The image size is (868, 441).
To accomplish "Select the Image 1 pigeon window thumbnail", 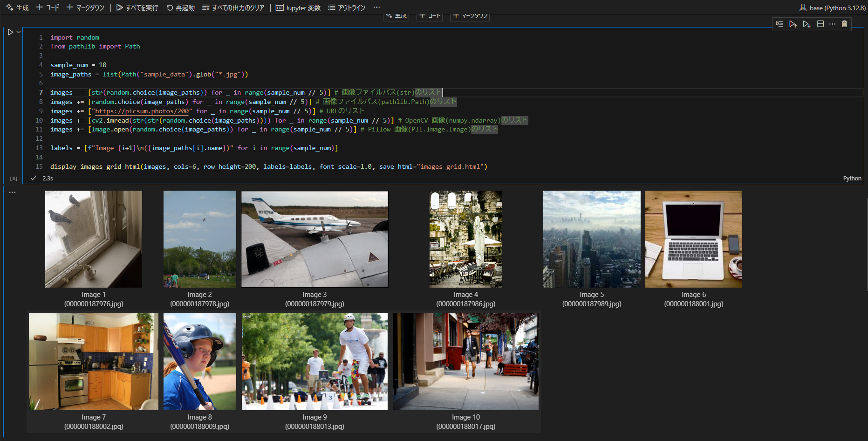I will [94, 239].
